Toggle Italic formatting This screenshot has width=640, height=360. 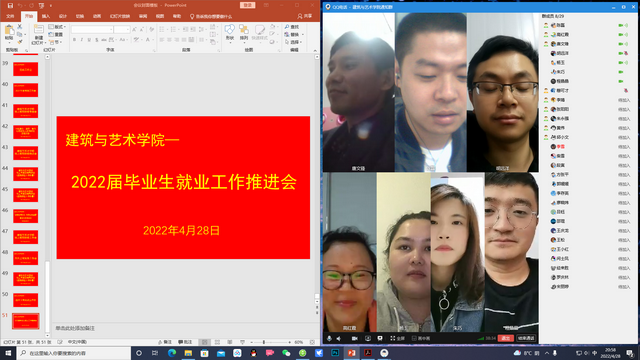(x=82, y=40)
